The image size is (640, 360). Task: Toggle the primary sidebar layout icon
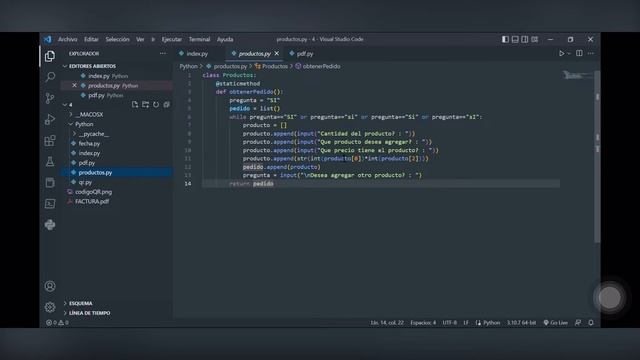coord(505,39)
